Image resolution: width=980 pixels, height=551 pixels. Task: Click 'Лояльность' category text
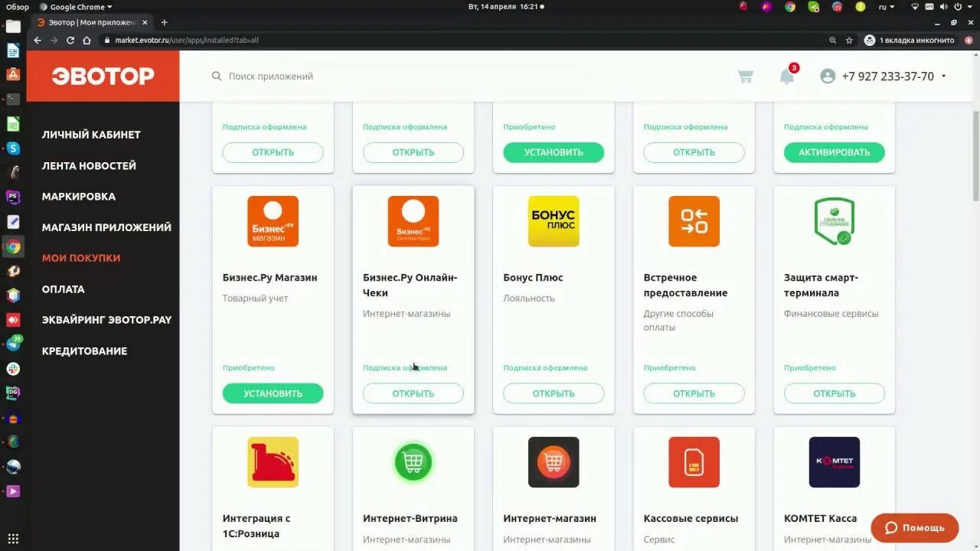[x=529, y=298]
